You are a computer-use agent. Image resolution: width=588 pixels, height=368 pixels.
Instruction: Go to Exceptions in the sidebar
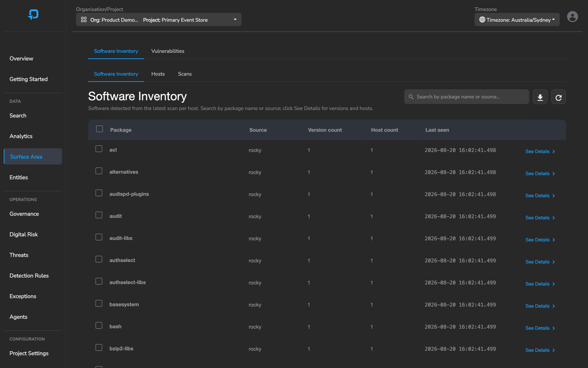23,296
